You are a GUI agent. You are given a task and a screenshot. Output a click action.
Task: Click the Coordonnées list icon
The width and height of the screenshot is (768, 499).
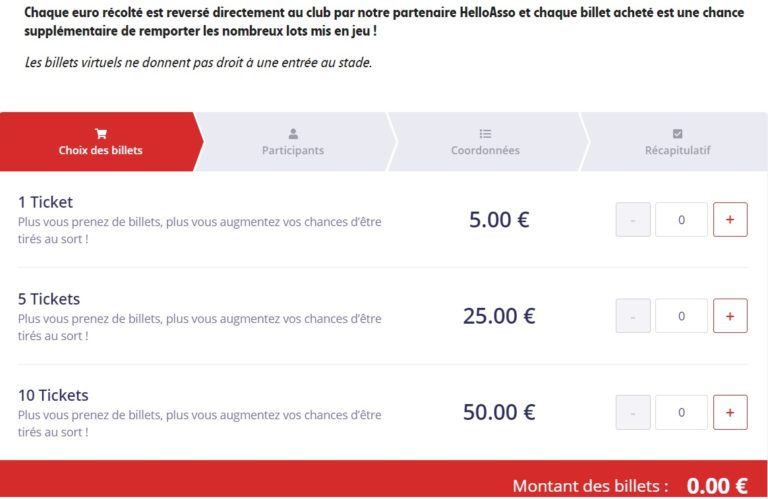pyautogui.click(x=485, y=133)
